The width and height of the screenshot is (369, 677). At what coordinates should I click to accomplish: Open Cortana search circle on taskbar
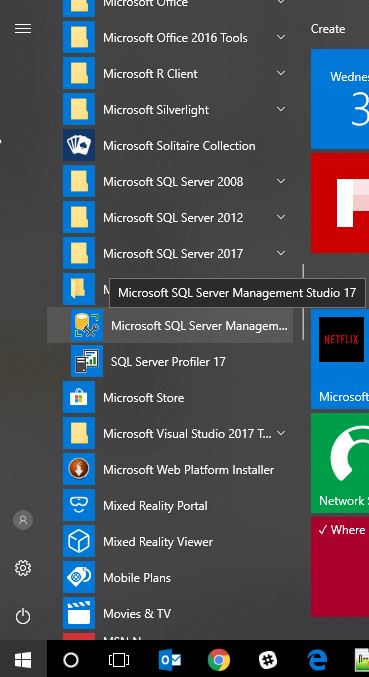click(71, 660)
